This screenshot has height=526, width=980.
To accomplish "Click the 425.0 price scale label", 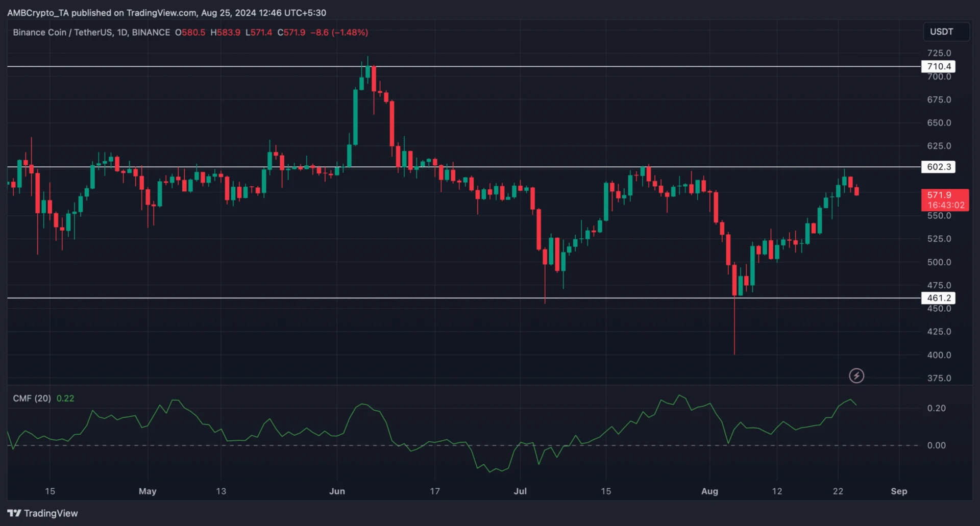I will [939, 332].
